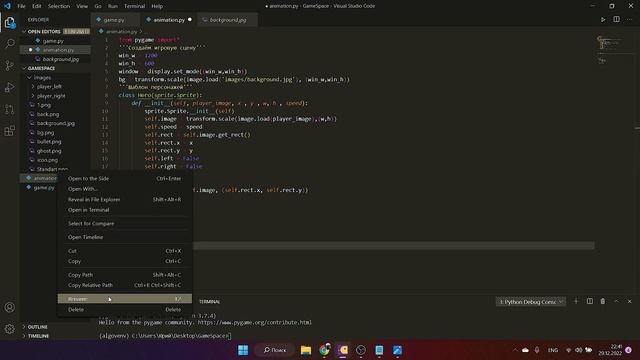Switch to the animation.py editor tab

169,20
